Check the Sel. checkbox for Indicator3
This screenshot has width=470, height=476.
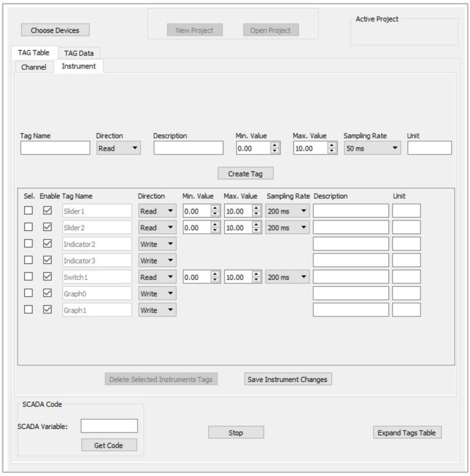[x=28, y=260]
